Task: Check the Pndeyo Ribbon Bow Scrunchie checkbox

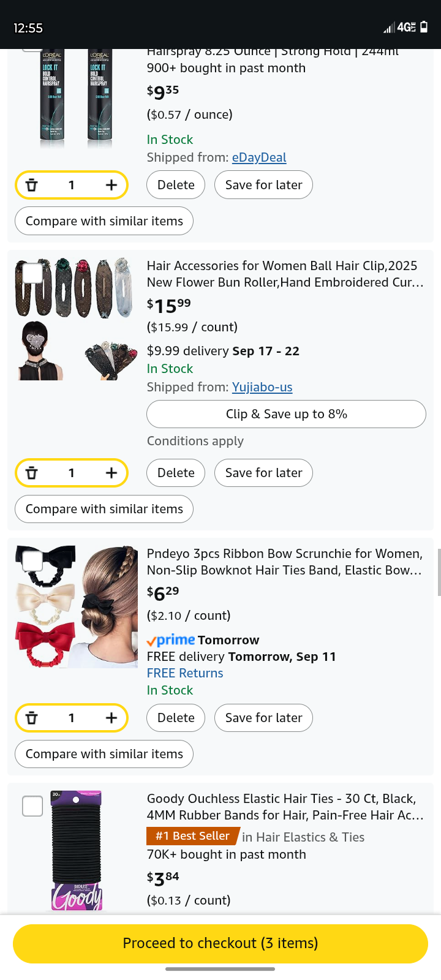Action: [32, 560]
